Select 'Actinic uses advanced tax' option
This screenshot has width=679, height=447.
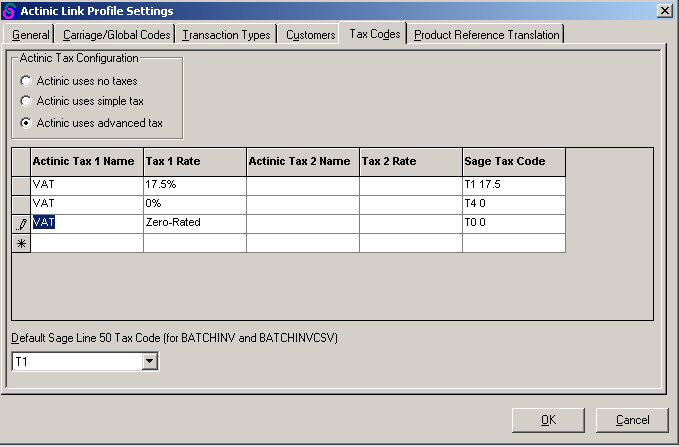(x=26, y=123)
